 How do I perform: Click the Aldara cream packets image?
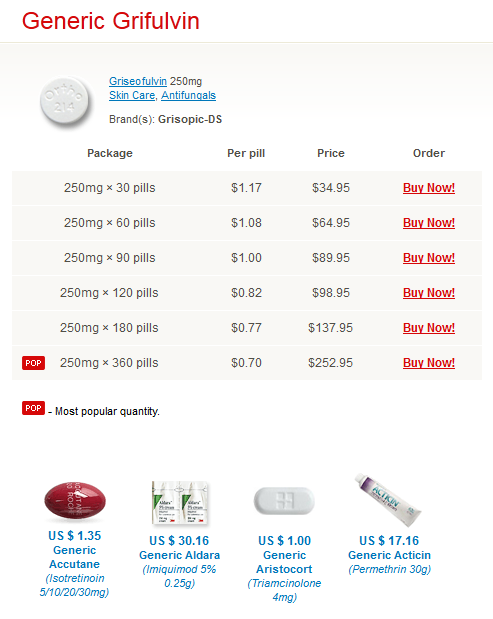[180, 503]
